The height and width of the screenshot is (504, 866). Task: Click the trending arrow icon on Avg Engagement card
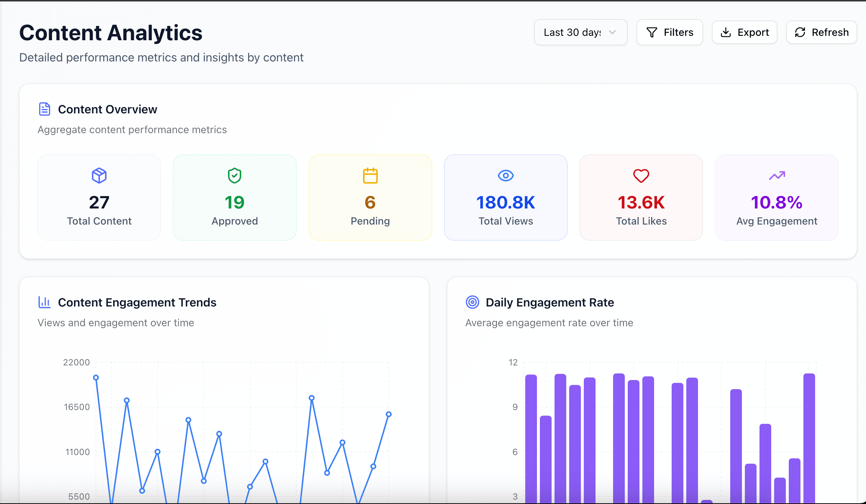pos(776,176)
